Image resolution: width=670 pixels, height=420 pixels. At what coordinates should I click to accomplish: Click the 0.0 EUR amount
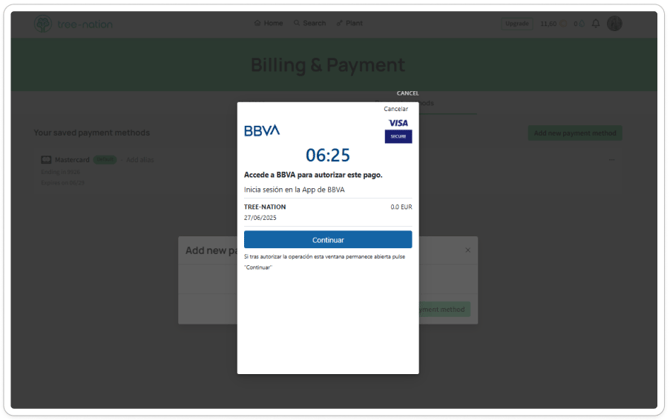tap(401, 207)
